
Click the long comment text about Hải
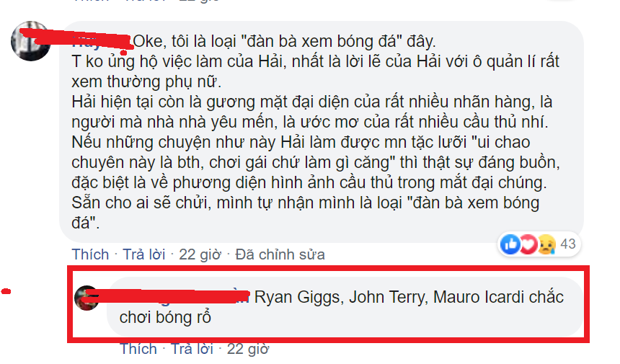pyautogui.click(x=315, y=133)
